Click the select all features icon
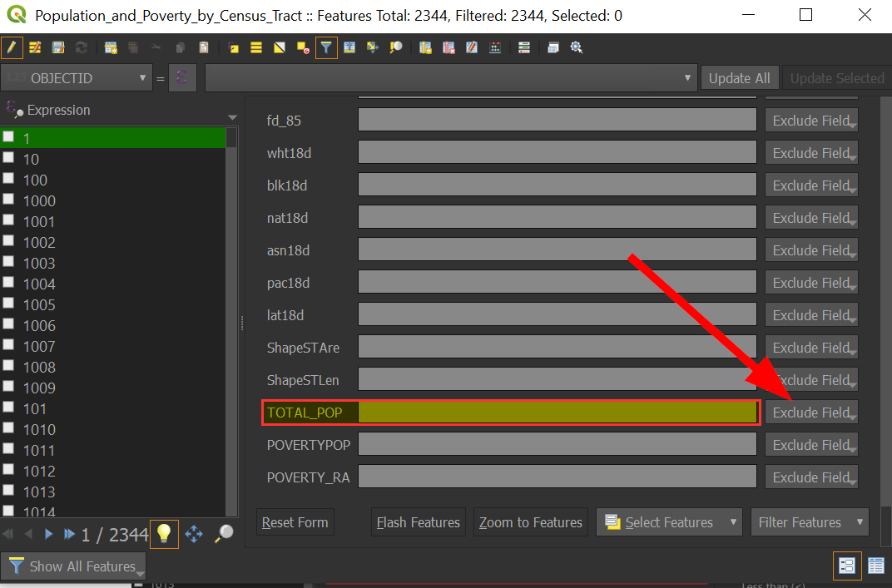 [x=256, y=47]
